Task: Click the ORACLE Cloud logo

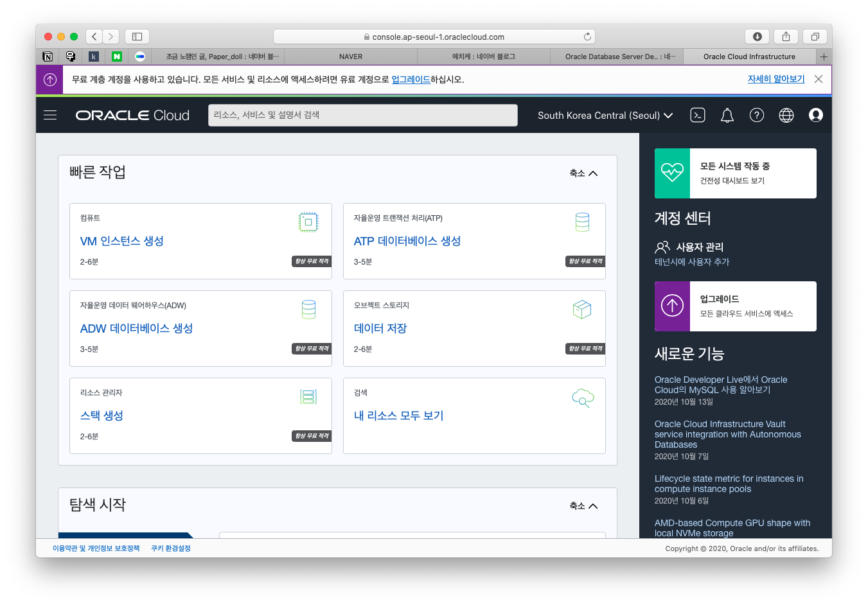Action: pos(132,115)
